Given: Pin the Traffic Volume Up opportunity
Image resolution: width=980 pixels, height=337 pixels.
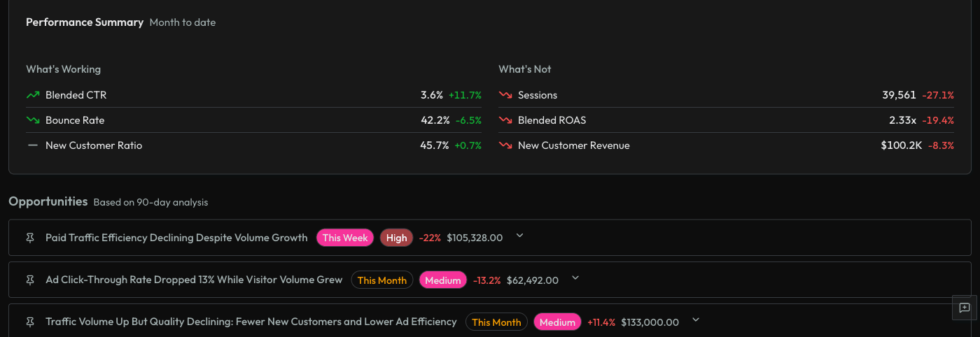Looking at the screenshot, I should 29,322.
